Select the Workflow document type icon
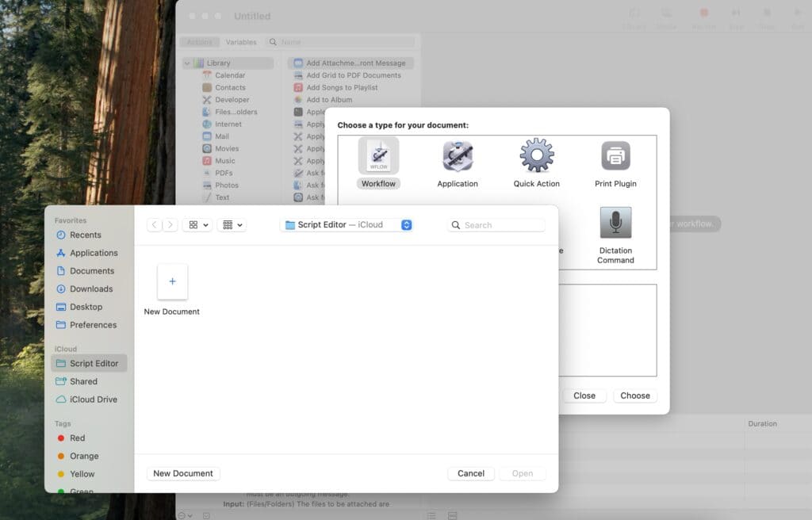Screen dimensions: 812x520 pyautogui.click(x=378, y=155)
